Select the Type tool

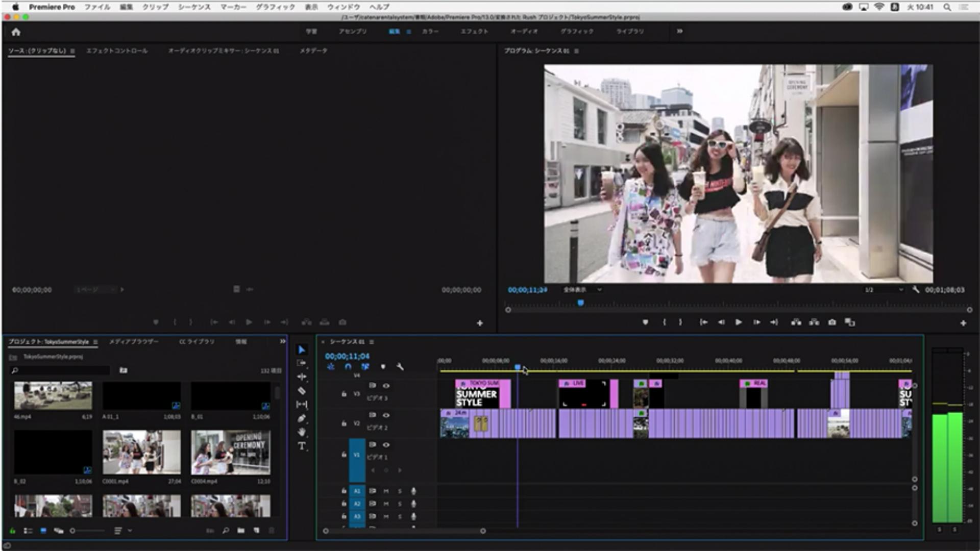[302, 446]
